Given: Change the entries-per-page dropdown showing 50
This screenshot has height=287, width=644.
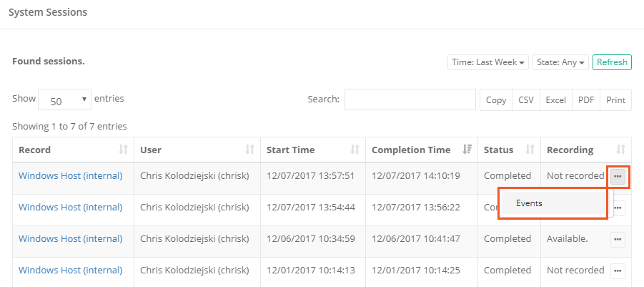Looking at the screenshot, I should coord(64,99).
